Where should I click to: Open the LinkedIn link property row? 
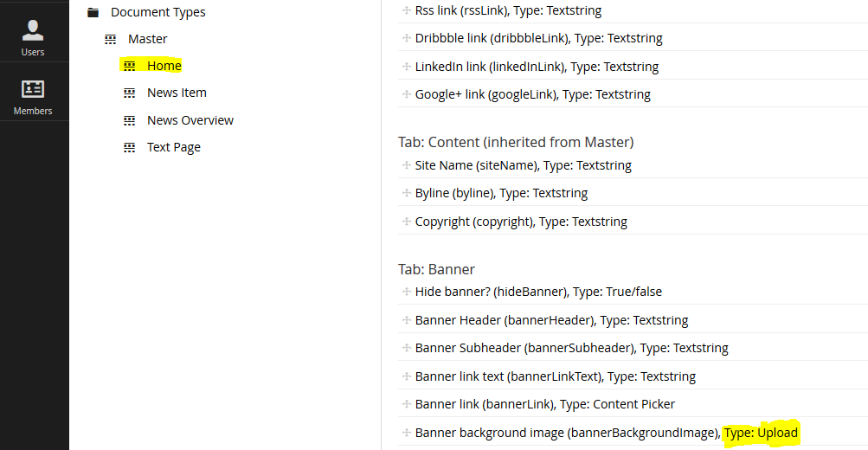(633, 67)
